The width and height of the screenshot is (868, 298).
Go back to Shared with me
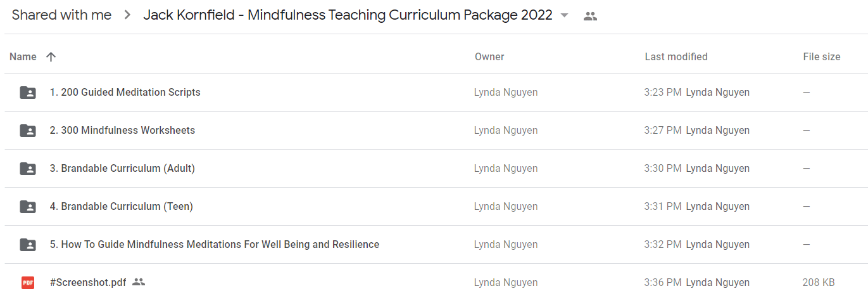[61, 15]
